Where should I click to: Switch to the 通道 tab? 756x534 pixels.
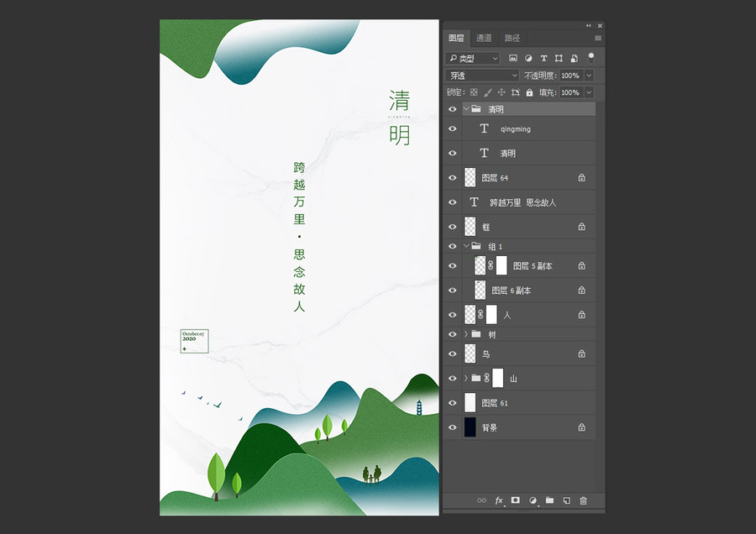(x=484, y=38)
